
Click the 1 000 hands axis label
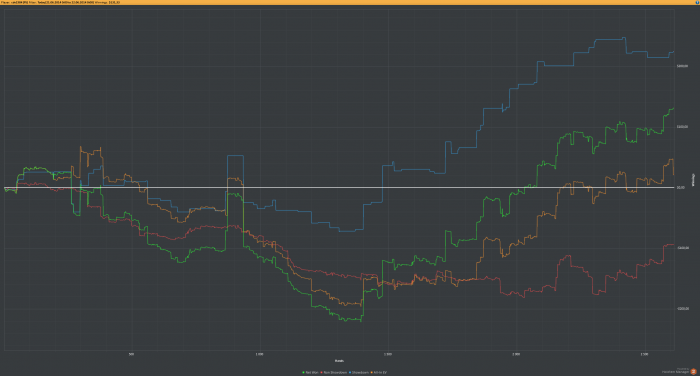point(259,355)
